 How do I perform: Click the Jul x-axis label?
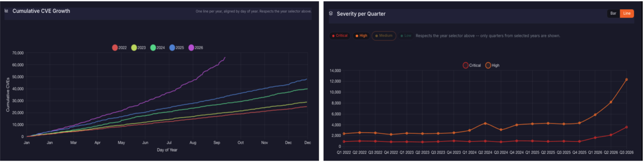(169, 143)
